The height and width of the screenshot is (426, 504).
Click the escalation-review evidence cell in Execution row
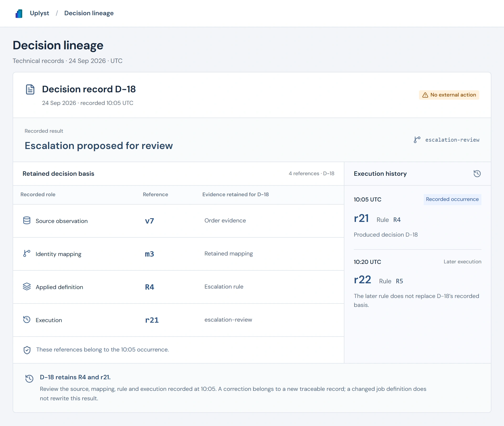coord(228,320)
